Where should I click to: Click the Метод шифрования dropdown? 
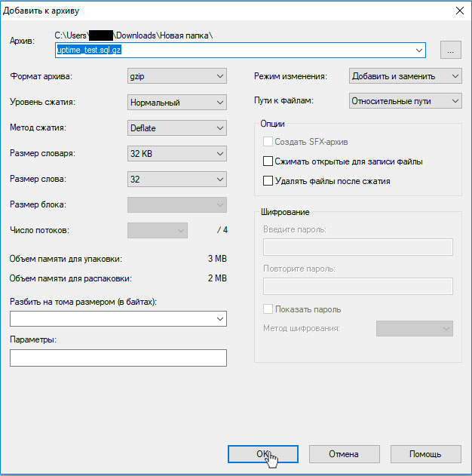[415, 328]
